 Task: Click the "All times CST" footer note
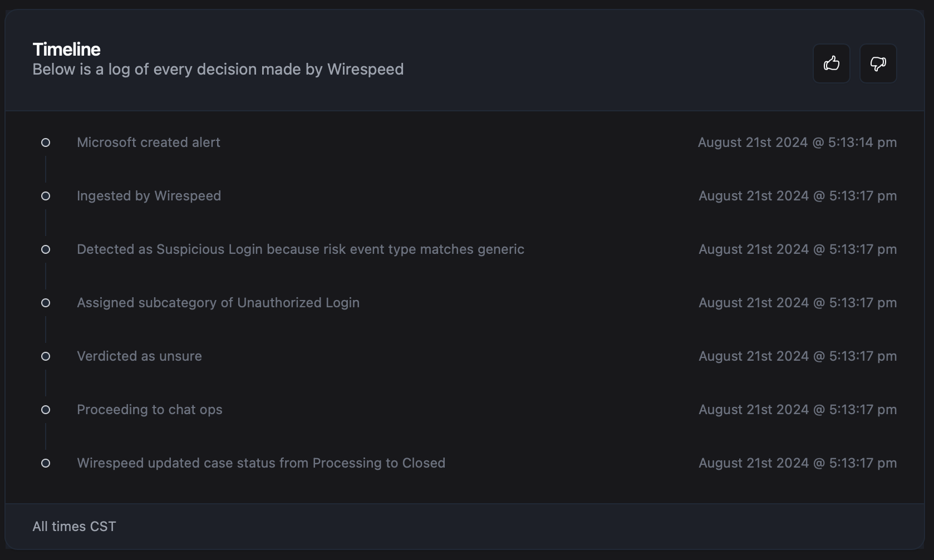tap(74, 527)
